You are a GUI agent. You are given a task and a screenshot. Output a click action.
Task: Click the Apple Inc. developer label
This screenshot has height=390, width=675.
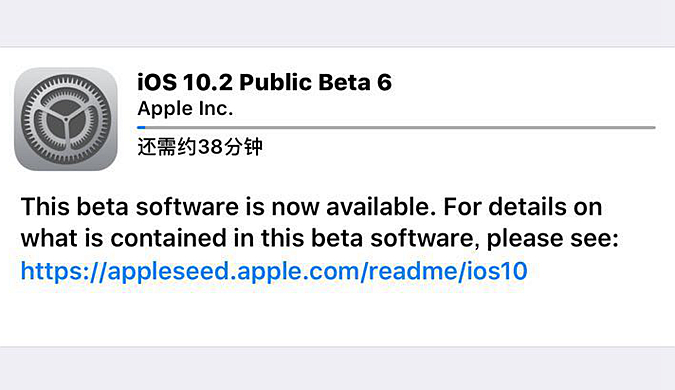(185, 108)
